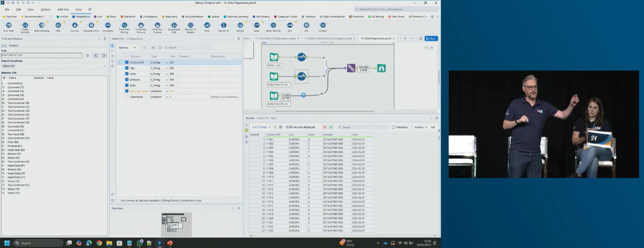Zoom in on the canvas

(x=432, y=48)
